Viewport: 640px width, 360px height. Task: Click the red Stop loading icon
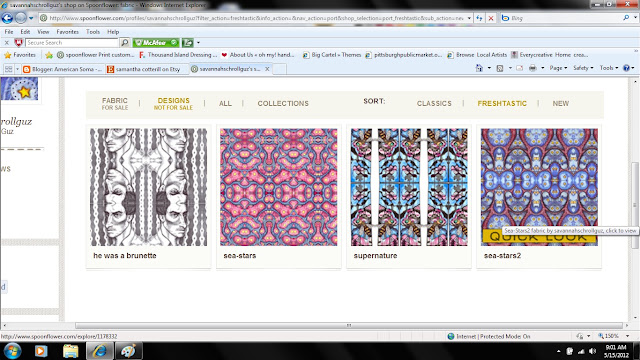point(491,18)
